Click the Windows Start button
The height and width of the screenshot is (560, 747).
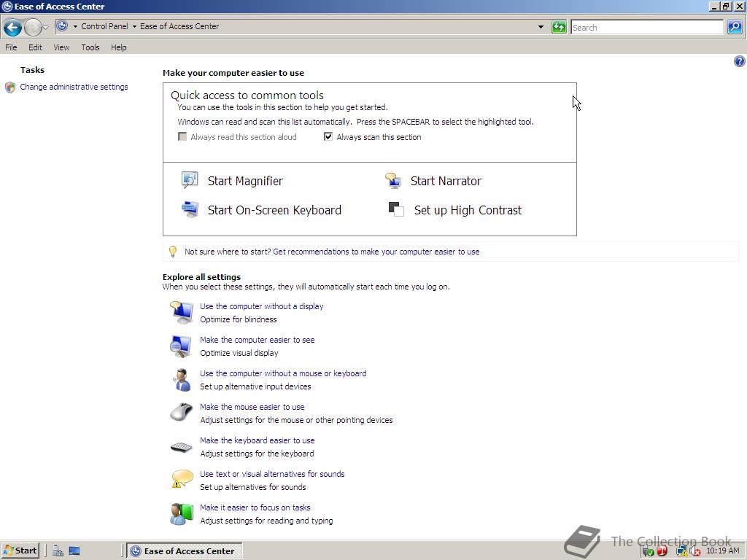(x=20, y=551)
